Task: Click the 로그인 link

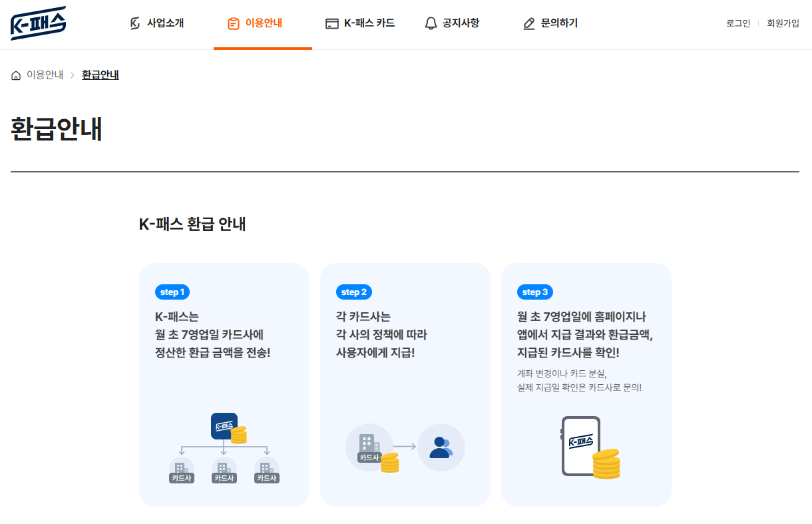Action: pos(738,23)
